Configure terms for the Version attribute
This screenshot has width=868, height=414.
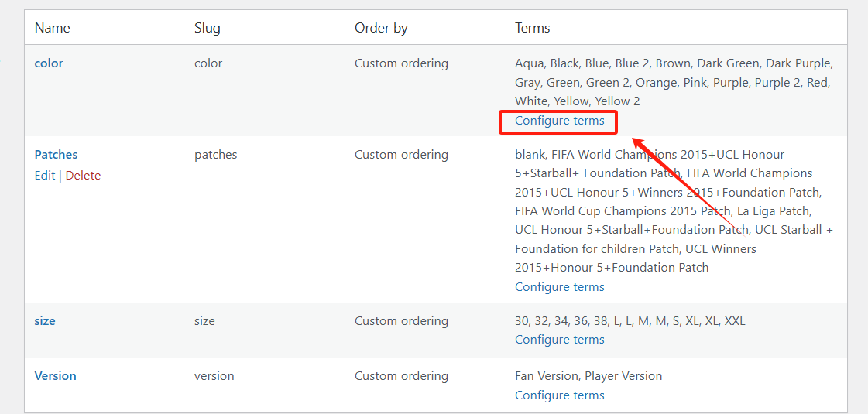pos(559,395)
